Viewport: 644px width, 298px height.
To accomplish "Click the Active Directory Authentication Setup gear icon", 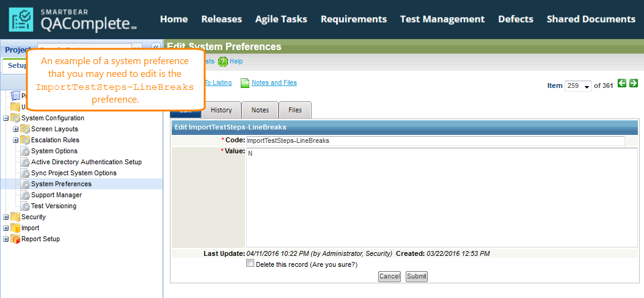I will (26, 162).
